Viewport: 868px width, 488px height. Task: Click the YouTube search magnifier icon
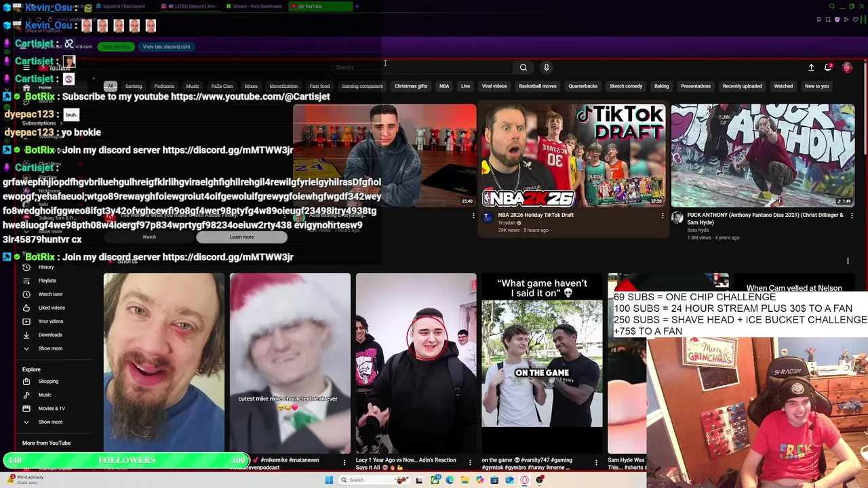(x=524, y=67)
